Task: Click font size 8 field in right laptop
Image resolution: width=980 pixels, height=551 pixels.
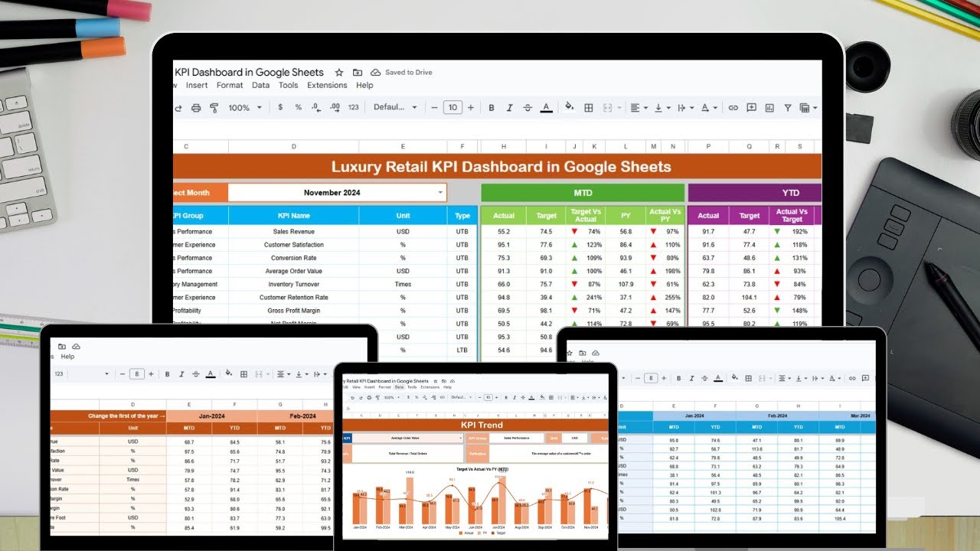Action: click(x=650, y=378)
